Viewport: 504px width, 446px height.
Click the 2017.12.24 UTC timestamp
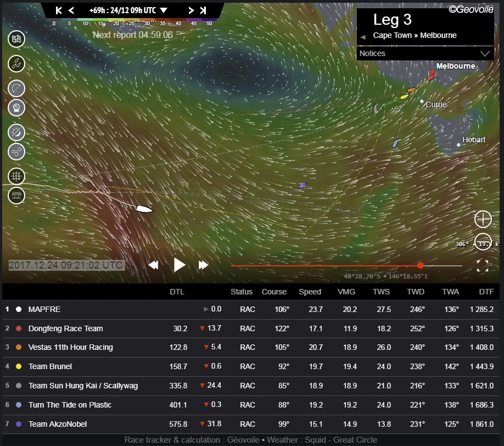coord(66,265)
